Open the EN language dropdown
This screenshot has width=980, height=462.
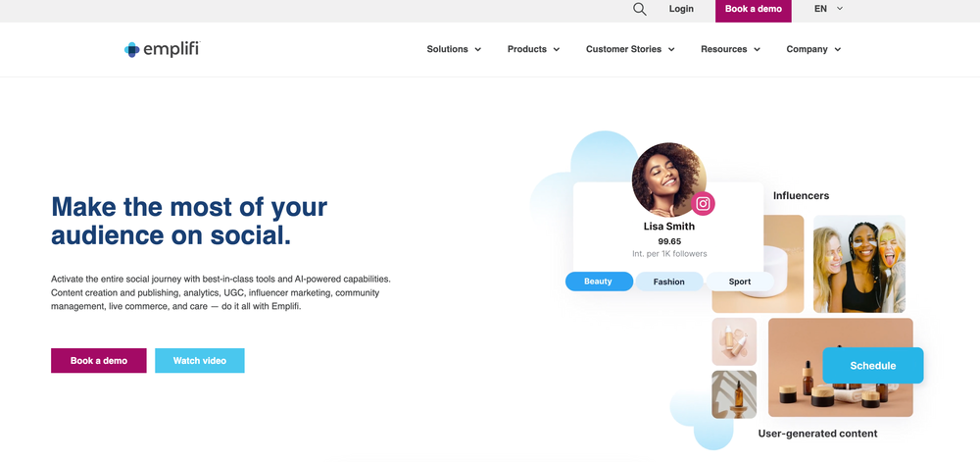[x=829, y=9]
